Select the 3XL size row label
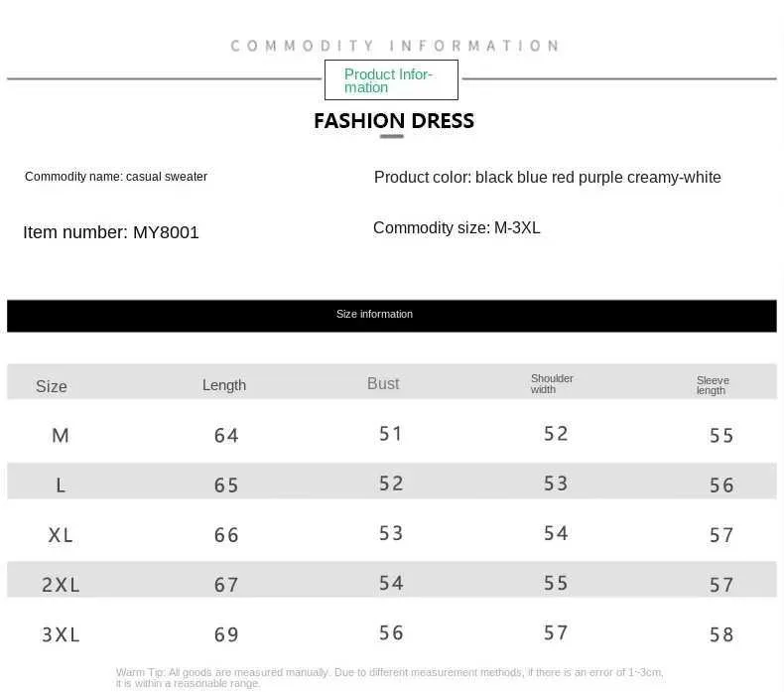This screenshot has width=784, height=692. tap(61, 634)
